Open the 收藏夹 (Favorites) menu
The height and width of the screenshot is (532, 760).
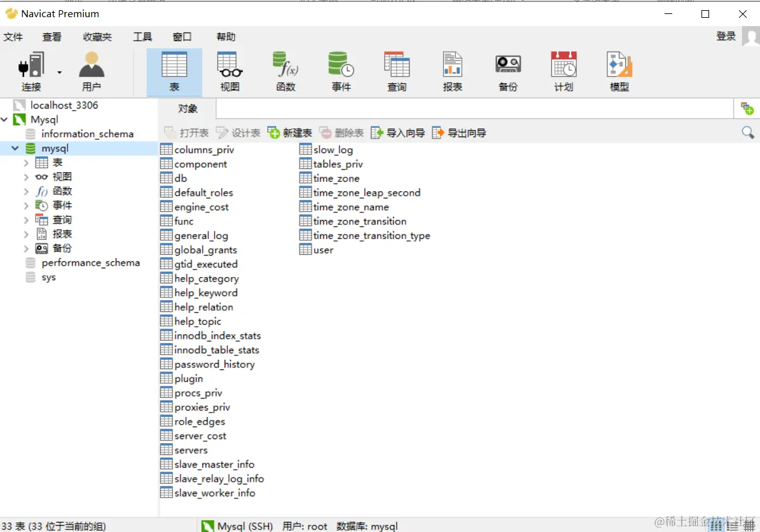click(x=97, y=37)
